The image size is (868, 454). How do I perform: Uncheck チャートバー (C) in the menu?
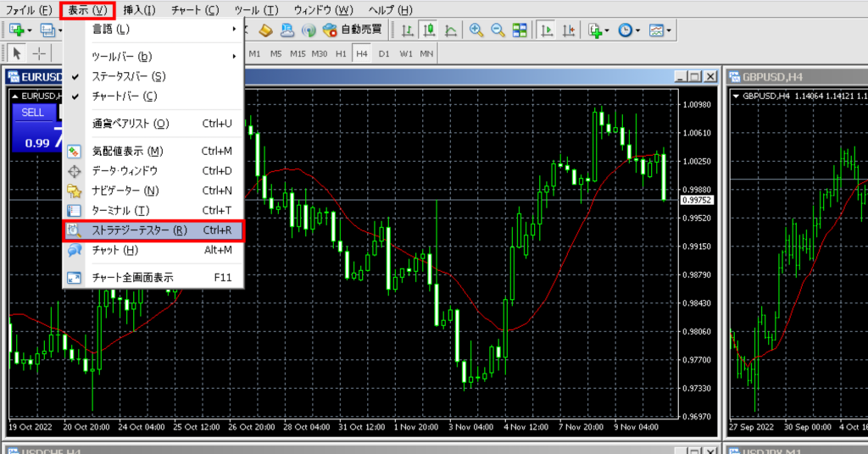153,97
